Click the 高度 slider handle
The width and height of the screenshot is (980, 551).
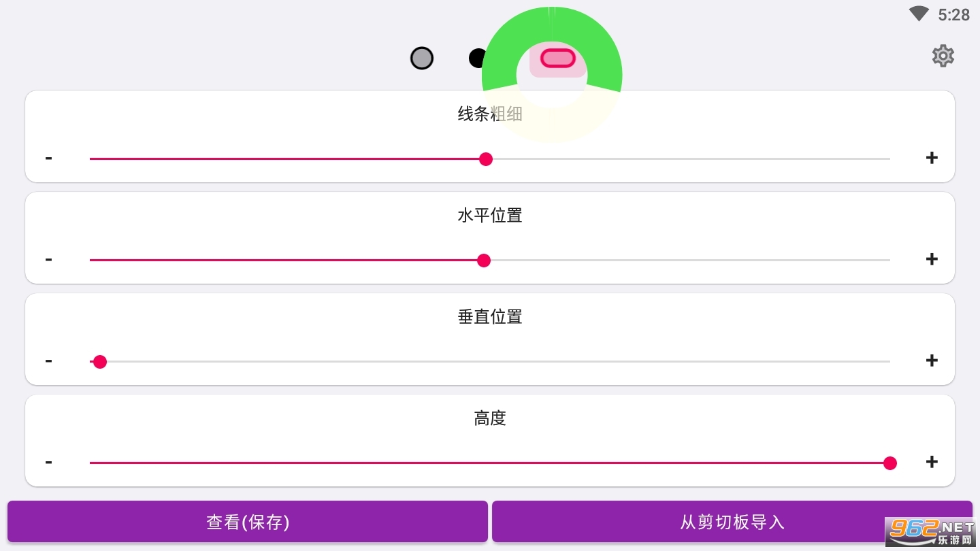[889, 463]
